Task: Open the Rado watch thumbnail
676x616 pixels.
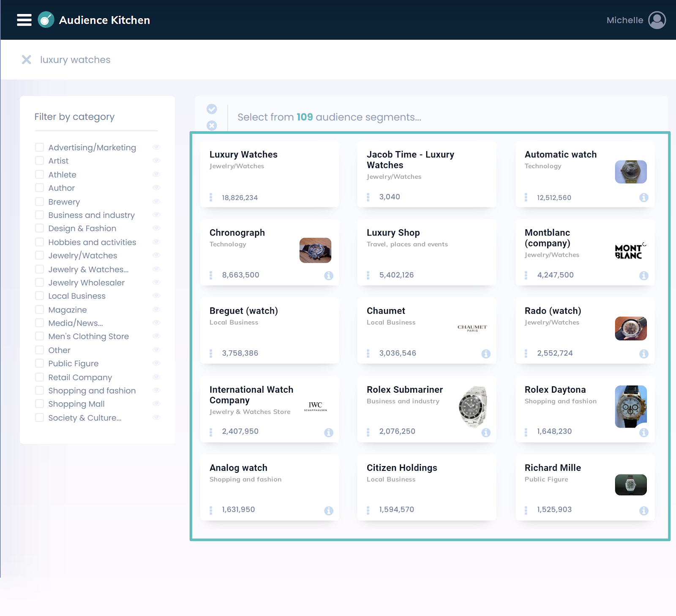Action: pyautogui.click(x=631, y=328)
